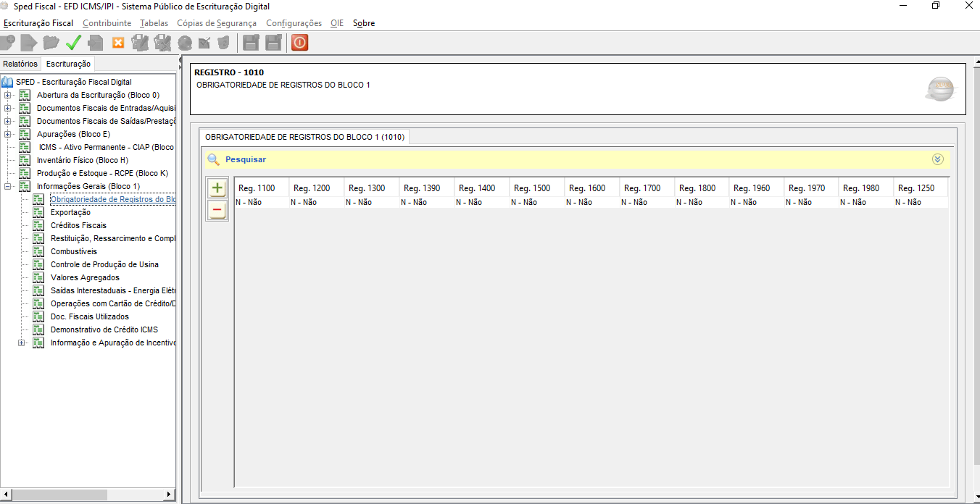Screen dimensions: 980x504
Task: Expand the Pesquisar panel with the double chevron
Action: 938,159
